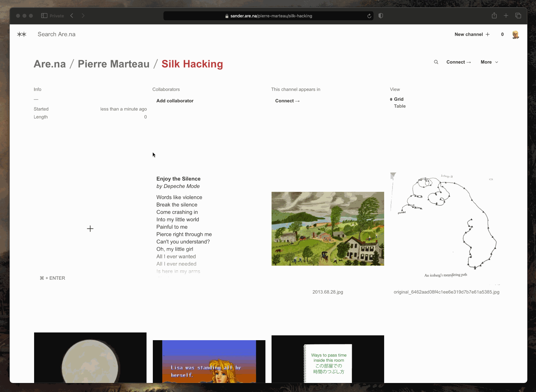Open Safari tab overview icon
The width and height of the screenshot is (536, 392).
[518, 16]
